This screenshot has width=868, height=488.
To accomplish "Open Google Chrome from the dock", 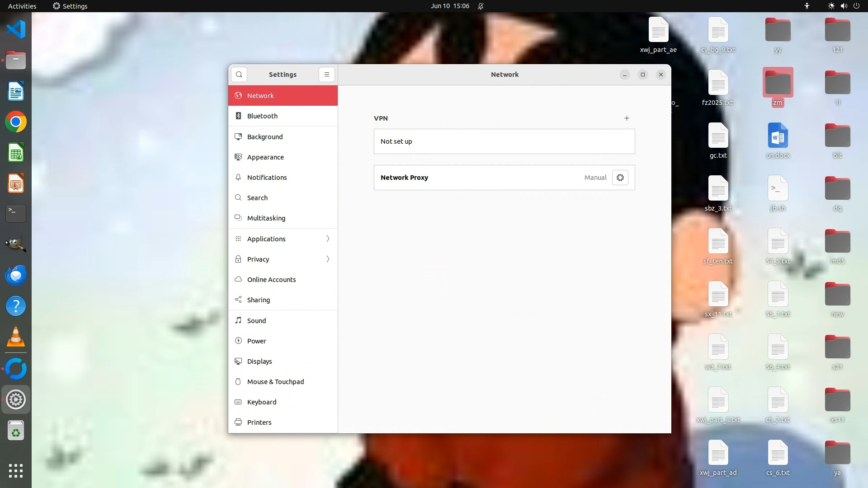I will (16, 122).
